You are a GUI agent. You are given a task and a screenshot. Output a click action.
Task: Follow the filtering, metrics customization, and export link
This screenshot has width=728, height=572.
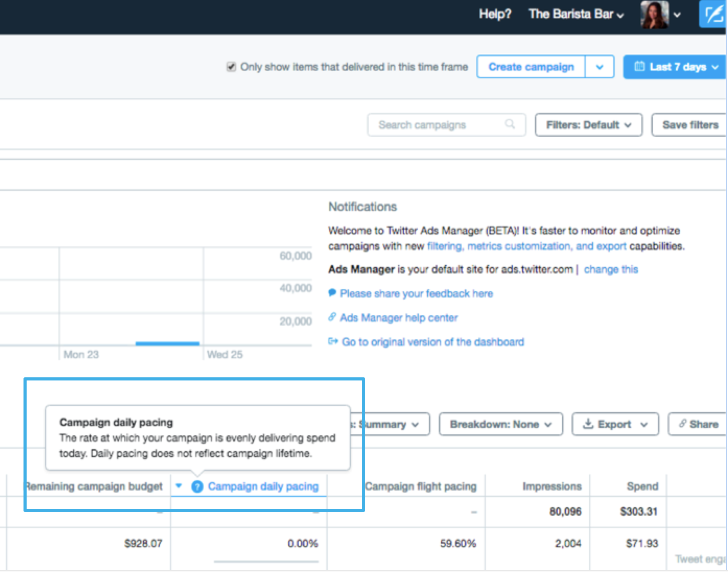[x=526, y=246]
